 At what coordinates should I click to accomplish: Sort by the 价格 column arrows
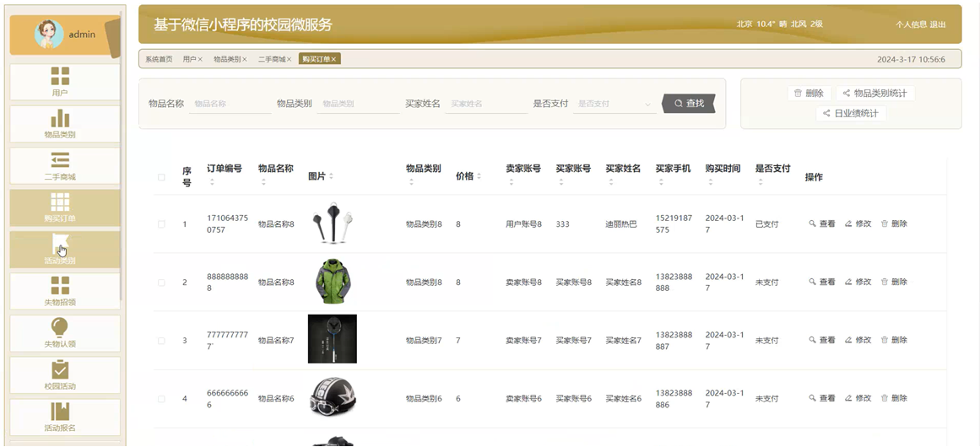click(479, 177)
